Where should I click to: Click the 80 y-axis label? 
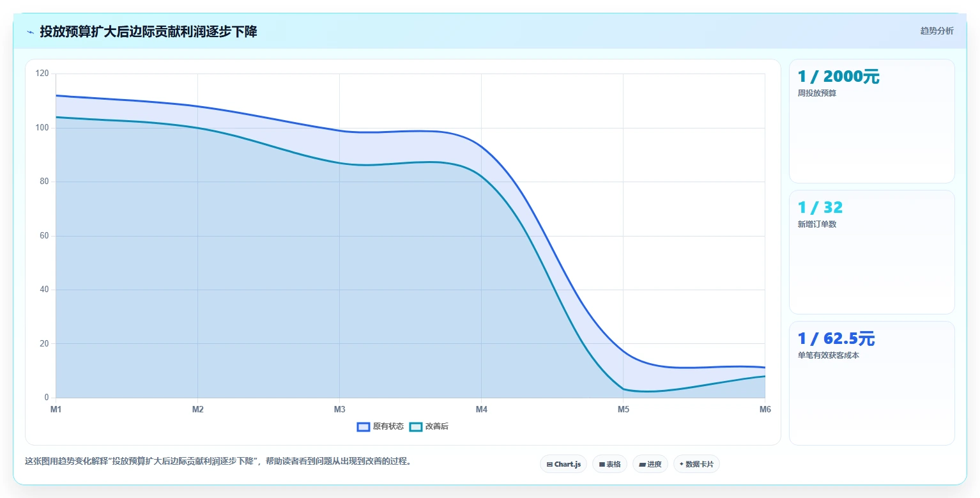44,182
